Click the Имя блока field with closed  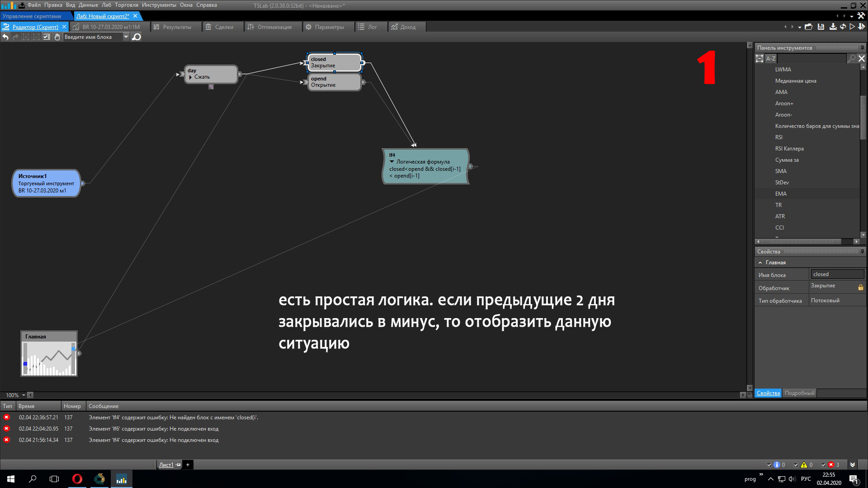tap(837, 274)
